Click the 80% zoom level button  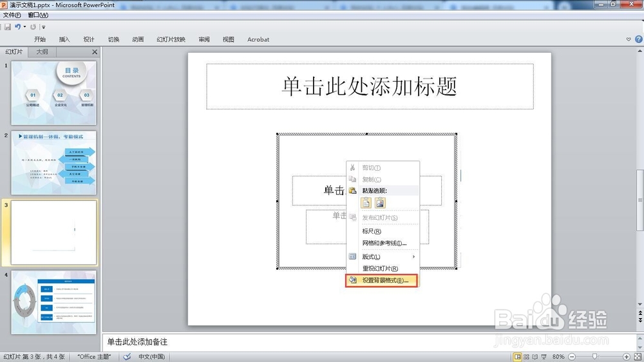[558, 357]
